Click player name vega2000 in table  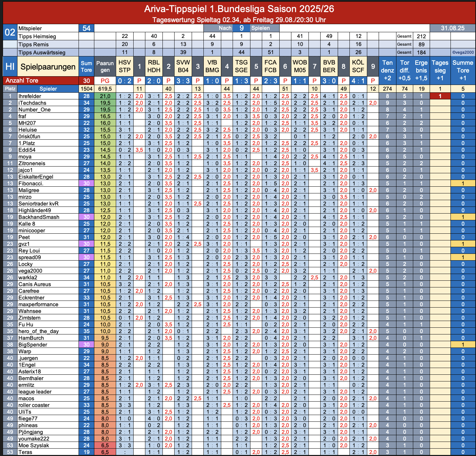(x=30, y=271)
